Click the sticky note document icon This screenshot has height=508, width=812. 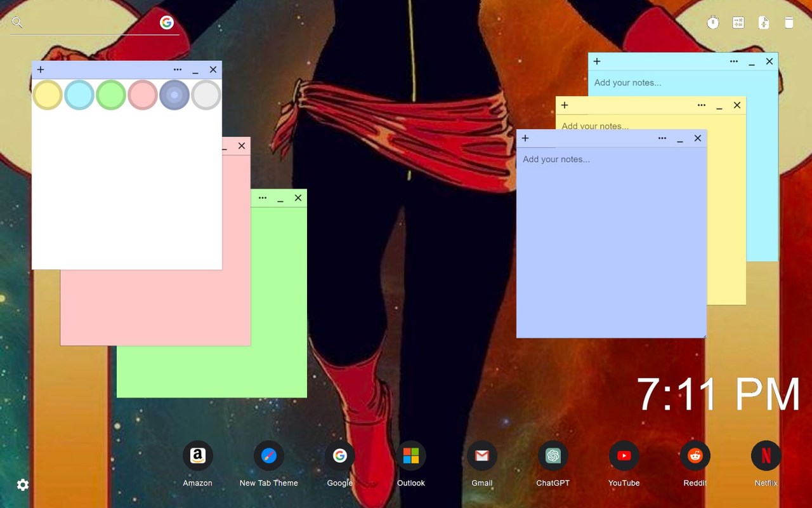point(764,23)
